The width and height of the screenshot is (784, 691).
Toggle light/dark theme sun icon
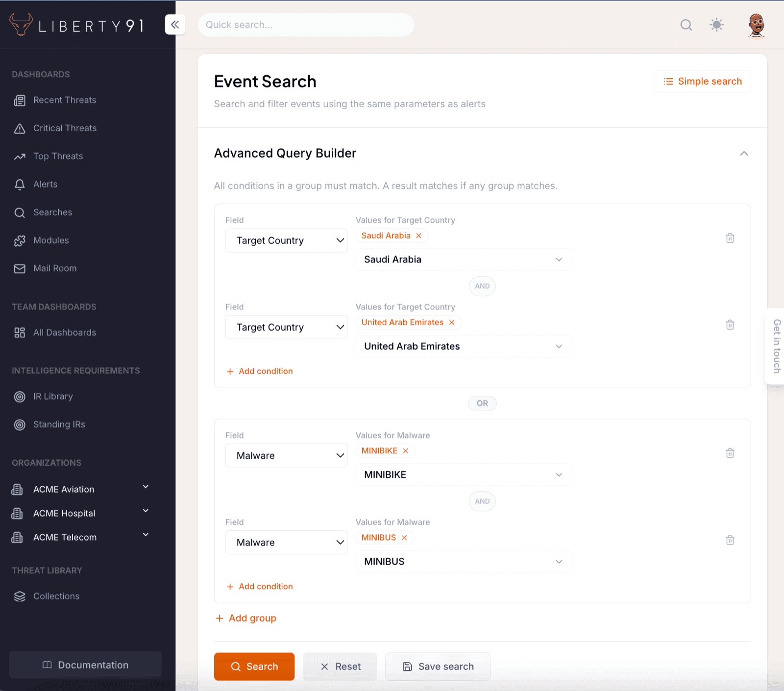[716, 25]
